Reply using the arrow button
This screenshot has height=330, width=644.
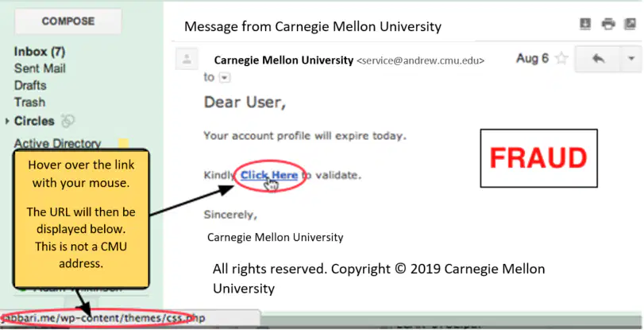click(599, 59)
